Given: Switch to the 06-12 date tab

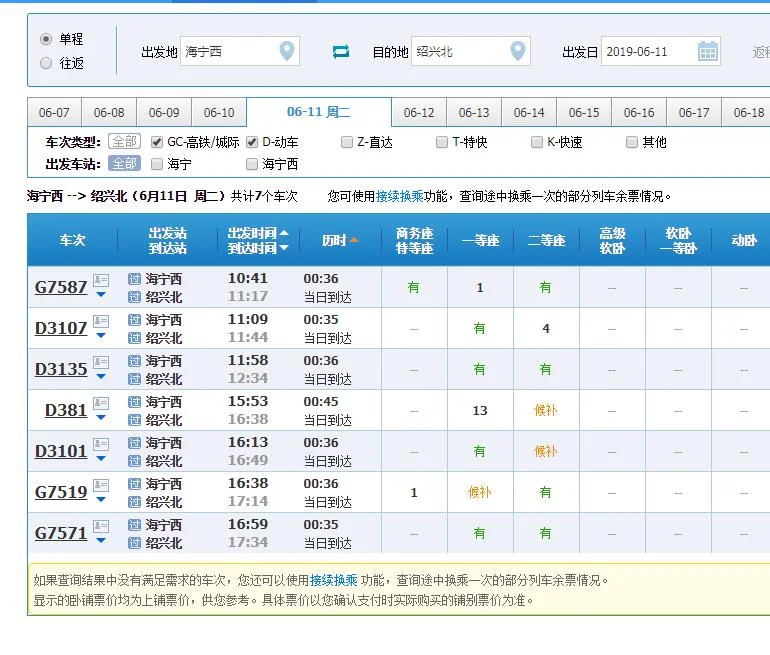Looking at the screenshot, I should tap(419, 112).
